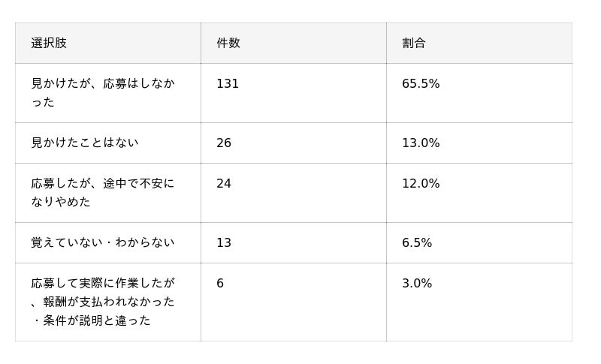This screenshot has height=364, width=601.
Task: Select the 見かけたことはない row label
Action: tap(85, 143)
